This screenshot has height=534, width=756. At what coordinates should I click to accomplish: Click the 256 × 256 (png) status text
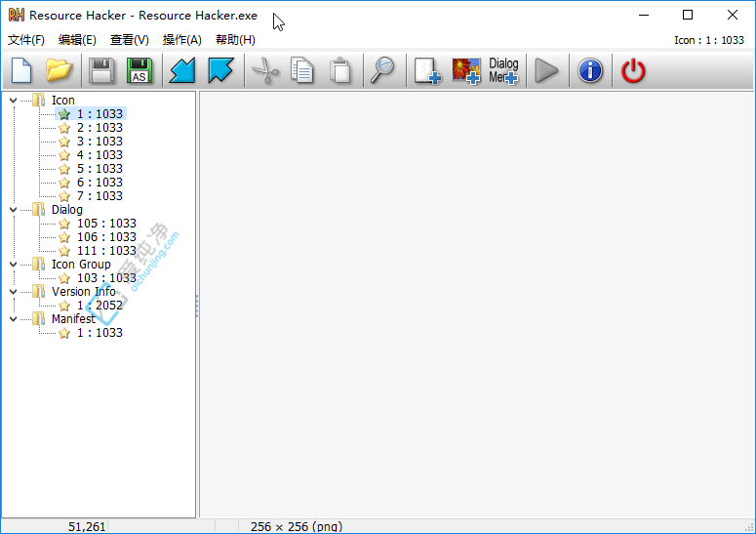297,527
